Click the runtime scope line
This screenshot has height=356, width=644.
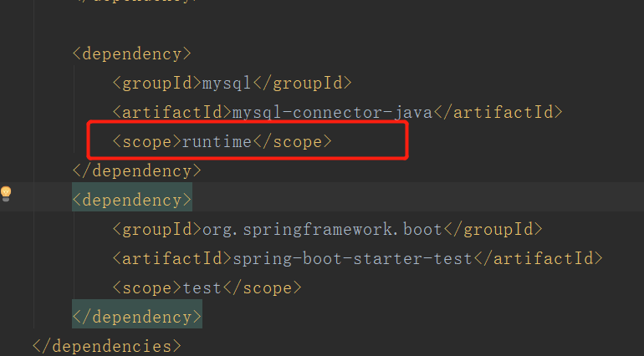pyautogui.click(x=222, y=142)
